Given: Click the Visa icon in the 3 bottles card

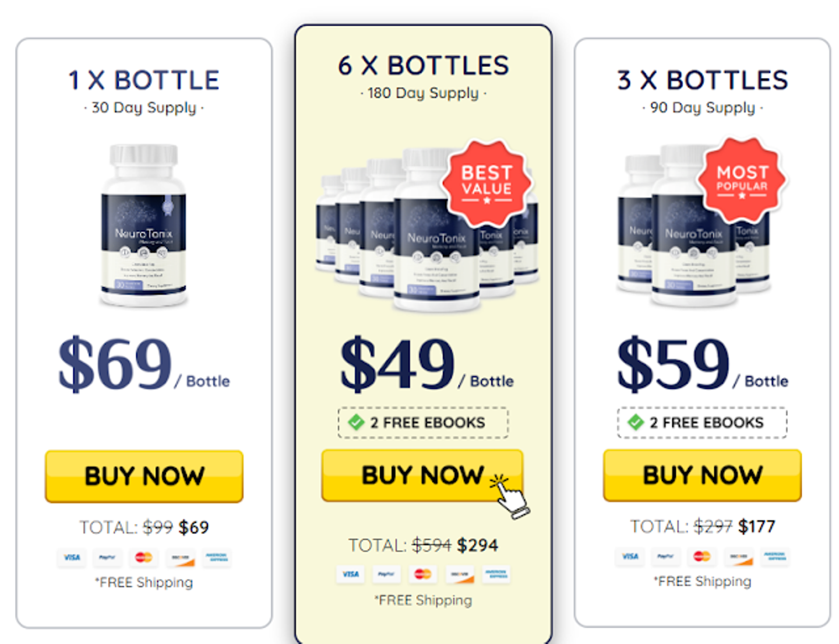Looking at the screenshot, I should pyautogui.click(x=630, y=557).
